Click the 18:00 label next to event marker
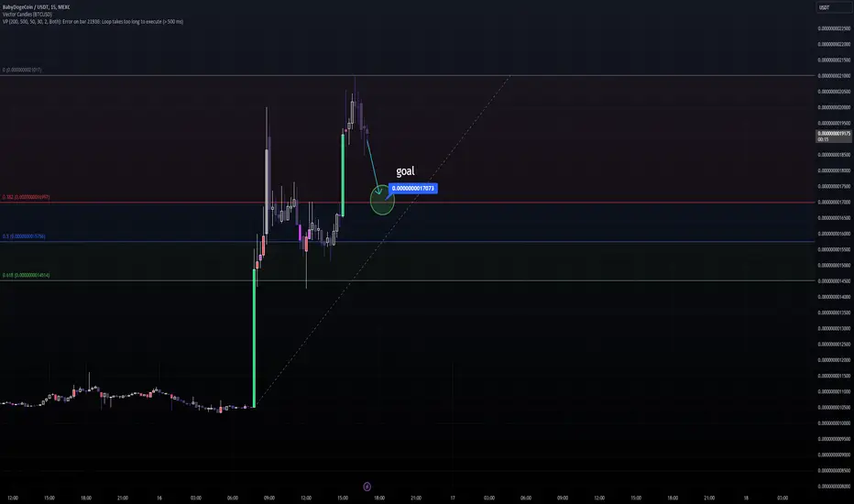Screen dimensions: 854x504 point(379,498)
